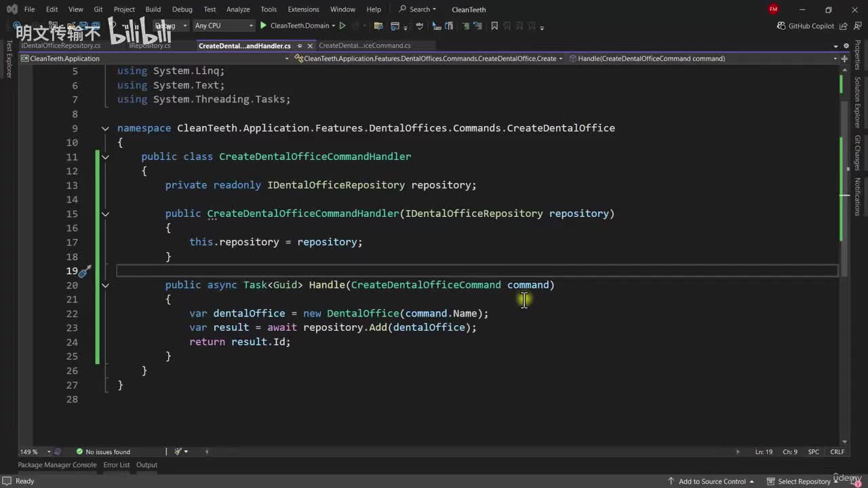Collapse the namespace block on line 9
The width and height of the screenshot is (868, 488).
point(105,128)
